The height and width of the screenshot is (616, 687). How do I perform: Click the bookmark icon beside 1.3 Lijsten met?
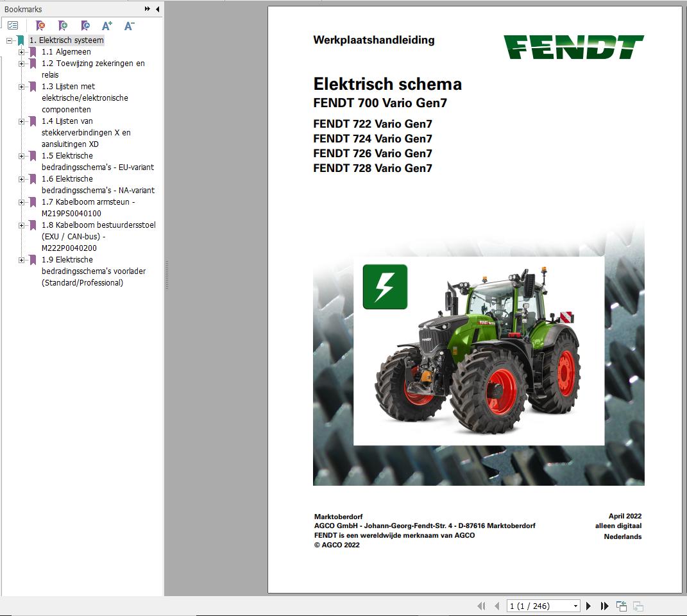pyautogui.click(x=33, y=87)
